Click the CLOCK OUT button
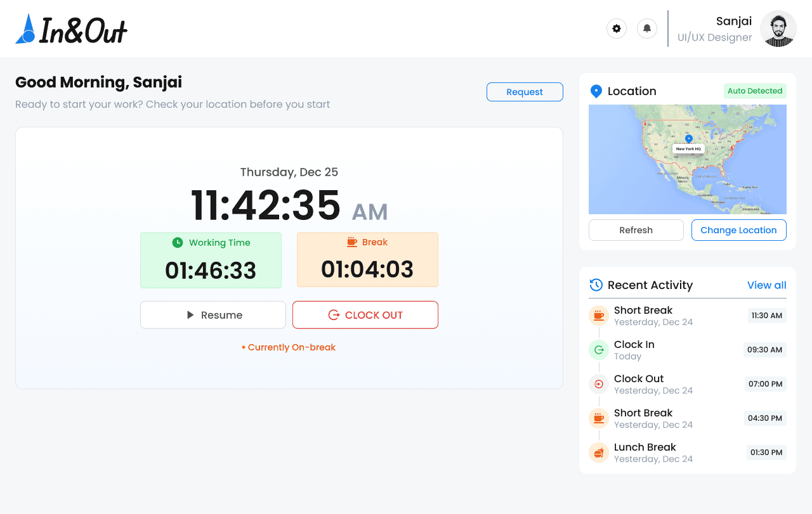Image resolution: width=812 pixels, height=514 pixels. point(365,315)
